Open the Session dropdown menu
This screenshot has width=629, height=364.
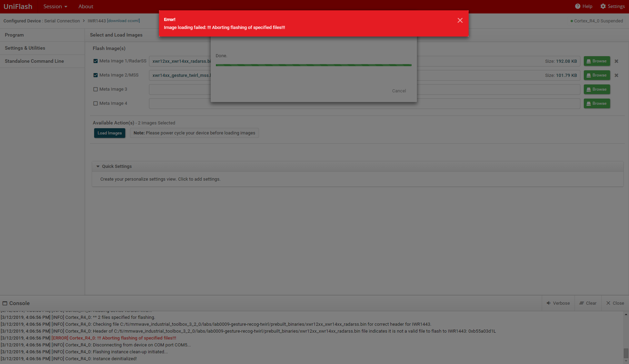55,7
